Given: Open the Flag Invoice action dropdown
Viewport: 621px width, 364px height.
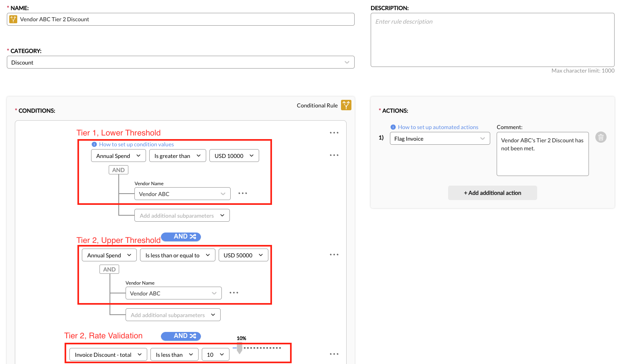Looking at the screenshot, I should [440, 139].
